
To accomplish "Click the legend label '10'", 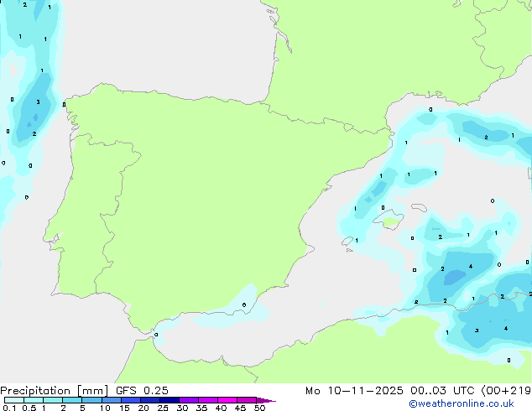I will (105, 408).
